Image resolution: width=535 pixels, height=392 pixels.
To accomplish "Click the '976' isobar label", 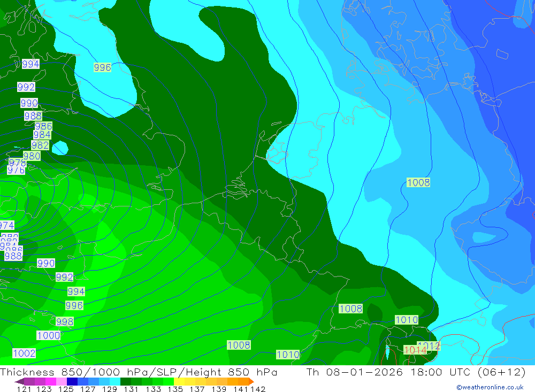I will pos(16,170).
